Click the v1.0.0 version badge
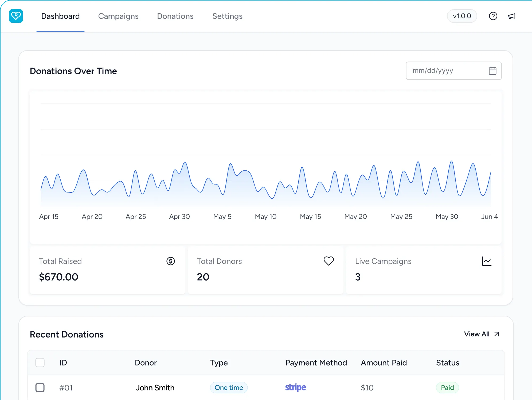 pos(462,16)
